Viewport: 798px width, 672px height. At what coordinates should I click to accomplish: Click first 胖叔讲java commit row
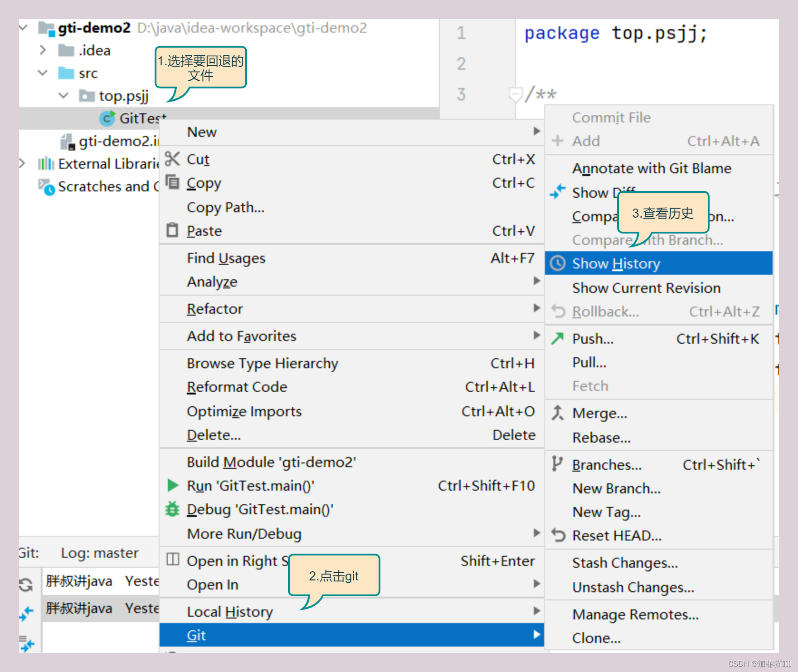(101, 581)
